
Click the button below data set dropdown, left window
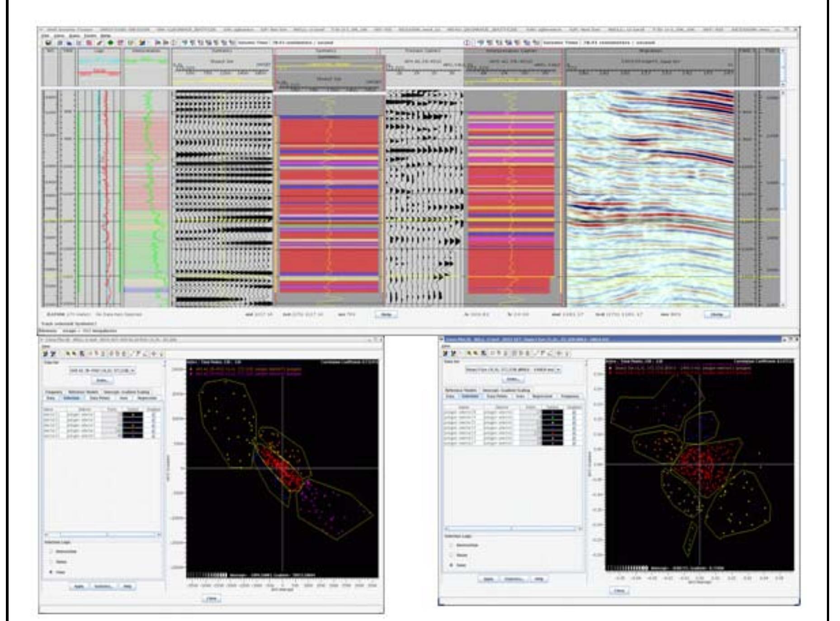[x=102, y=381]
